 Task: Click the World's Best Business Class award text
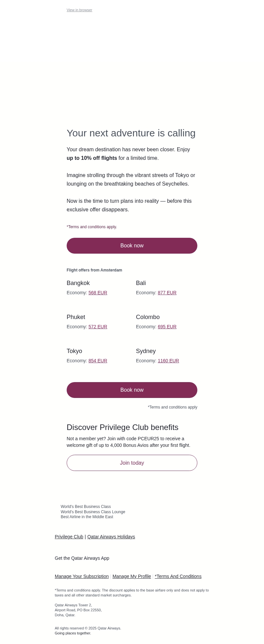point(86,507)
